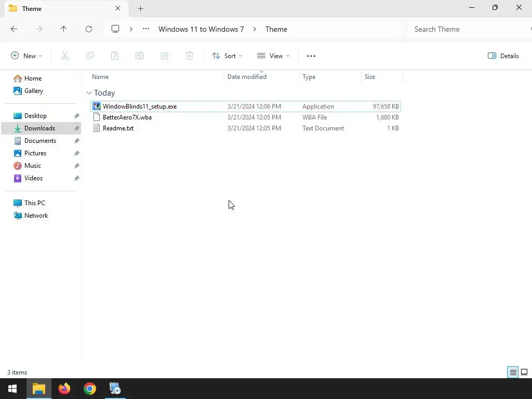The width and height of the screenshot is (532, 399).
Task: Expand chevron after Windows 11 to Windows 7
Action: [255, 29]
